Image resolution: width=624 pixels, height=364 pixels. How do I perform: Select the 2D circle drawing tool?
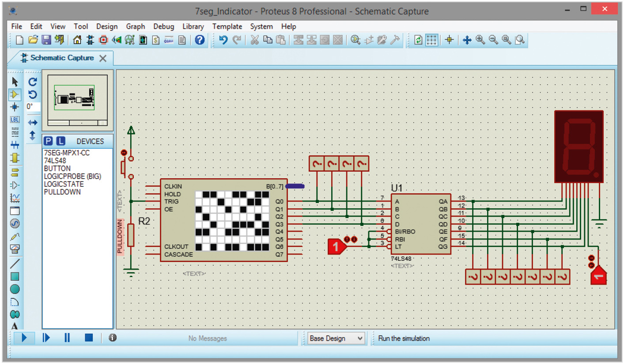point(15,289)
